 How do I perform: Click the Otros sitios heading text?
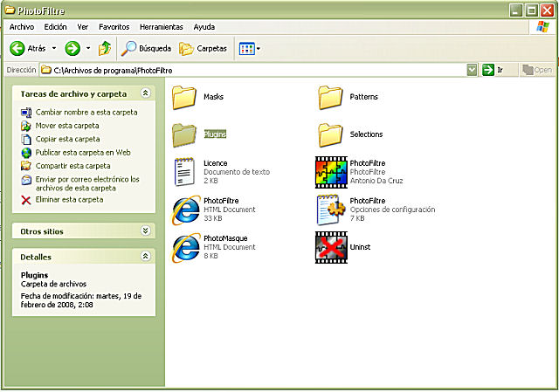[42, 231]
